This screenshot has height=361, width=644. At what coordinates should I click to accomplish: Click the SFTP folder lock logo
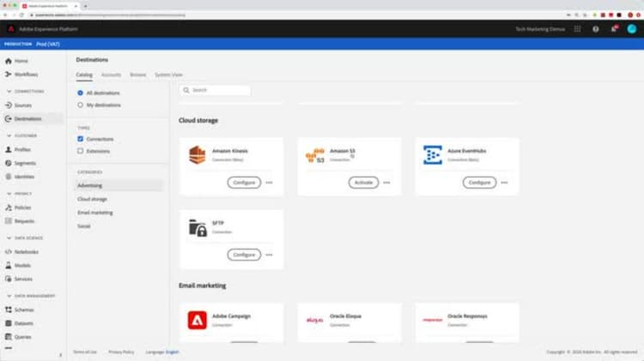[x=197, y=228]
